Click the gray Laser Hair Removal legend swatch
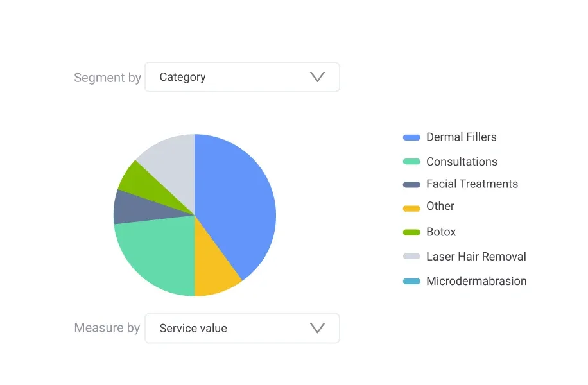The width and height of the screenshot is (588, 385). tap(411, 257)
